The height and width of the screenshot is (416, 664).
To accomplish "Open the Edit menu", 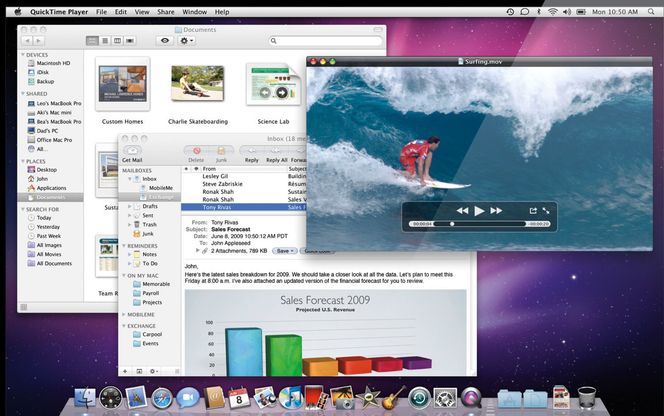I will point(121,12).
